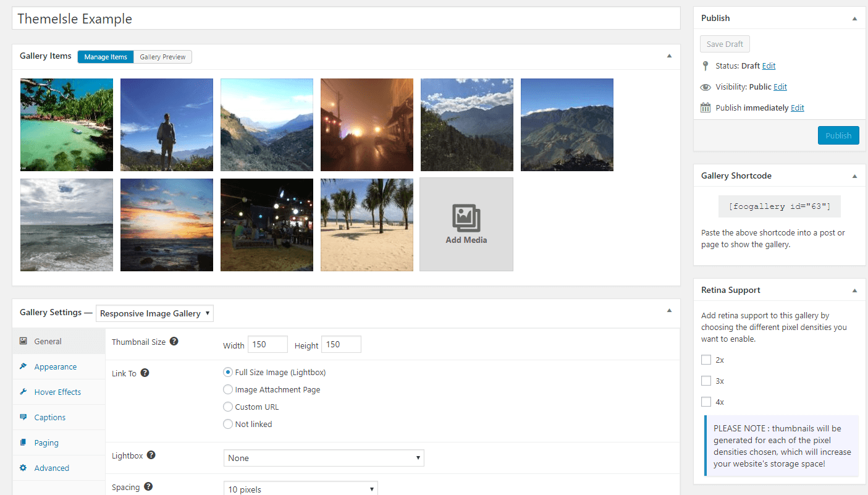Select Image Attachment Page radio option
Image resolution: width=868 pixels, height=495 pixels.
tap(228, 389)
